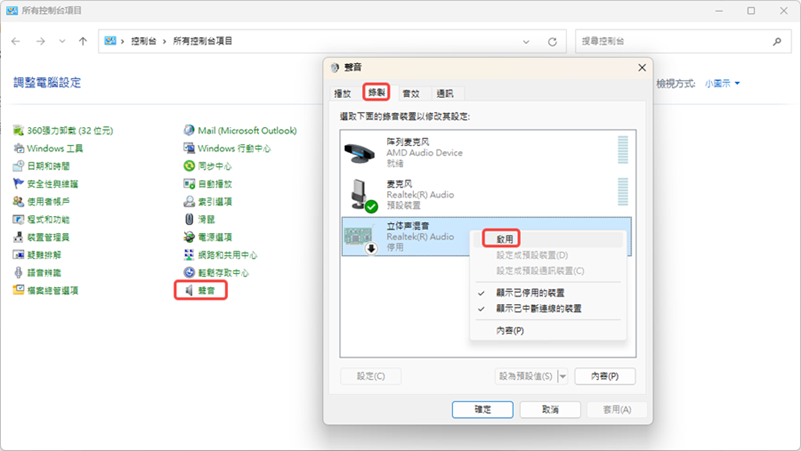The height and width of the screenshot is (451, 801).
Task: Switch to the 錄製 tab
Action: (x=376, y=92)
